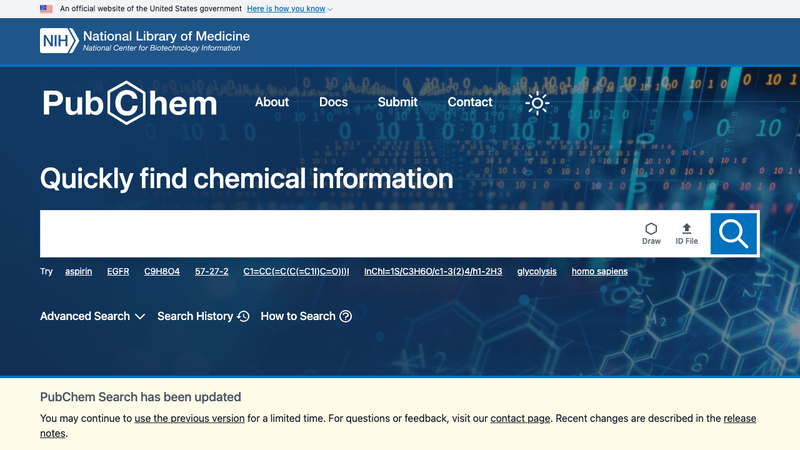The image size is (800, 450).
Task: Follow 'use the previous version' link
Action: [x=189, y=418]
